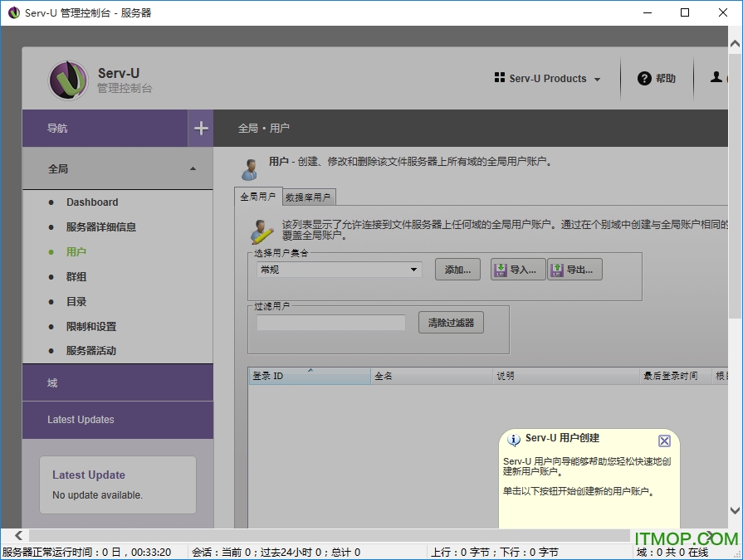Open Dashboard in navigation
Screen dimensions: 743x560
pos(92,202)
